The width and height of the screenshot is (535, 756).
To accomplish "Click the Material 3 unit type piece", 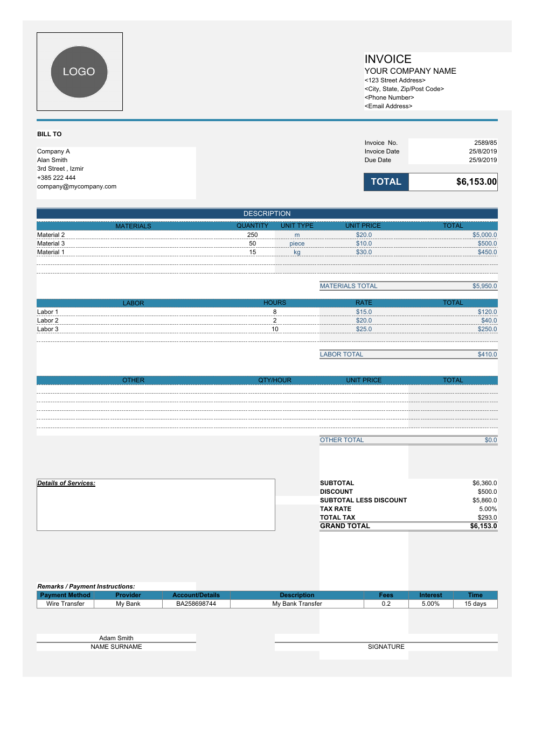I will (297, 243).
